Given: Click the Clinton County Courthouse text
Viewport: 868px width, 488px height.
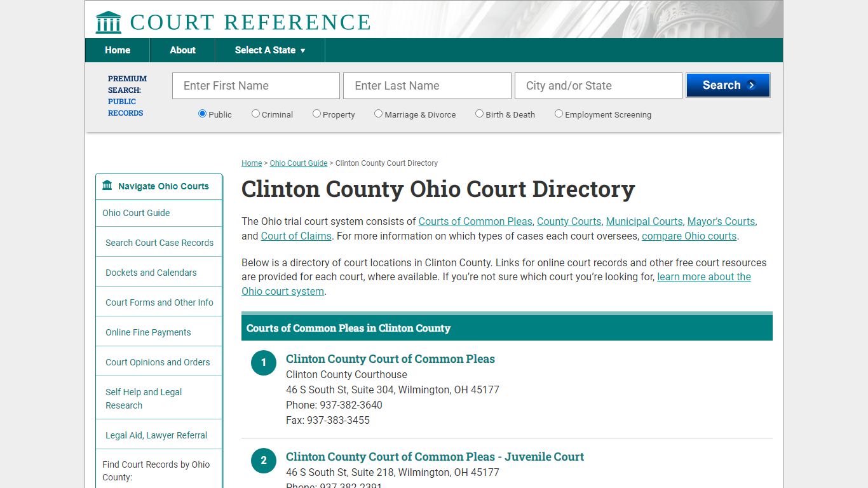Looking at the screenshot, I should (x=346, y=374).
